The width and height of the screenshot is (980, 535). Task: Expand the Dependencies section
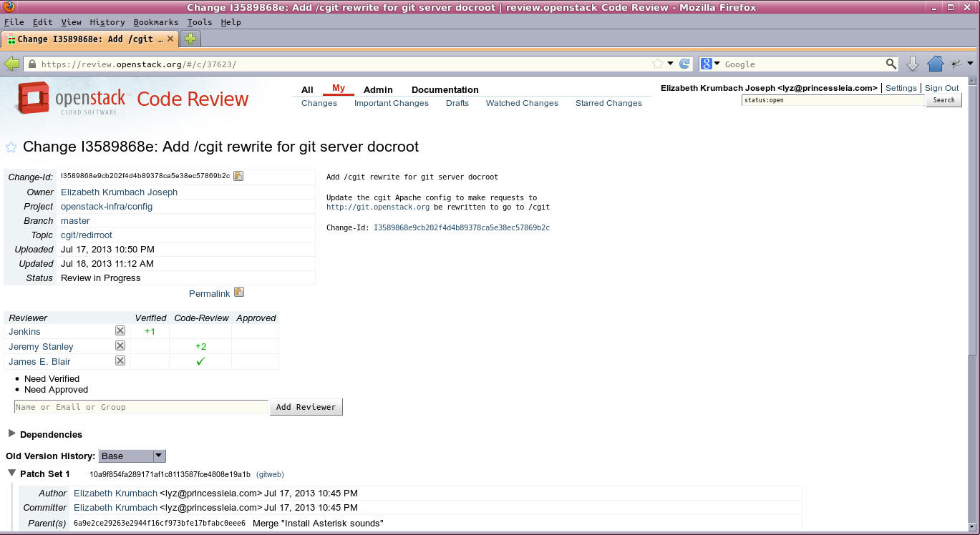click(x=12, y=433)
